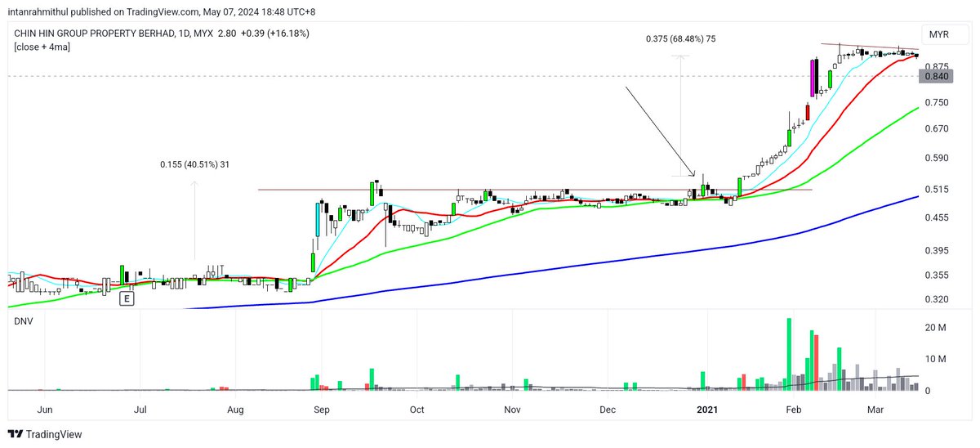
Task: Click the [close + 4ma] indicator label
Action: tap(42, 47)
